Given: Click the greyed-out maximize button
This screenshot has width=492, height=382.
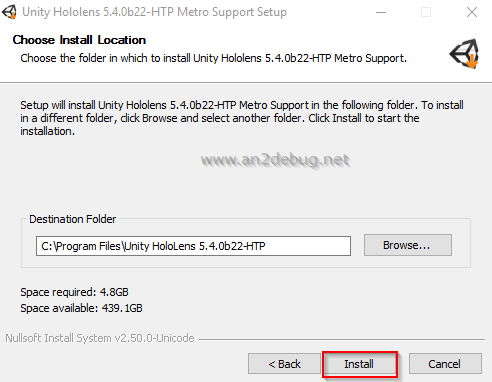Looking at the screenshot, I should (426, 12).
